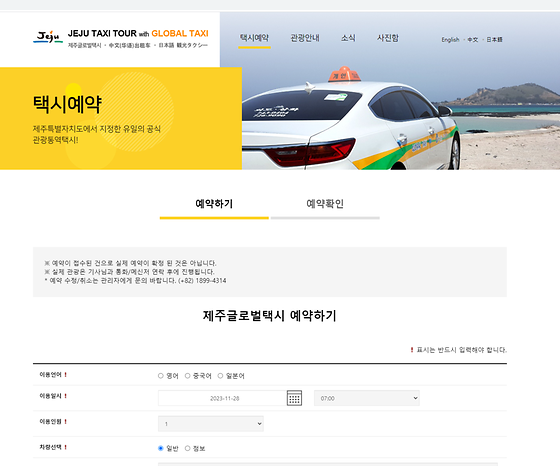The height and width of the screenshot is (466, 560).
Task: Open the 07:00 time dropdown
Action: pyautogui.click(x=367, y=398)
